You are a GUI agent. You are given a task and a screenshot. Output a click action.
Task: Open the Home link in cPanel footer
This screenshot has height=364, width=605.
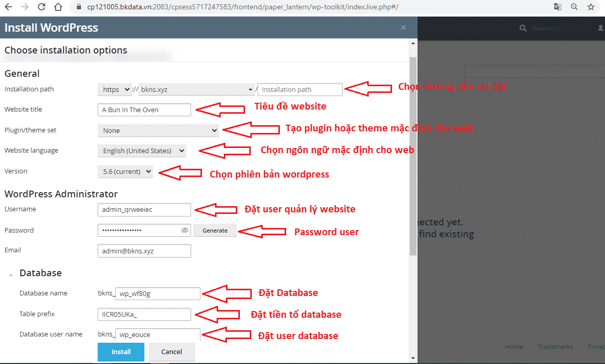514,347
